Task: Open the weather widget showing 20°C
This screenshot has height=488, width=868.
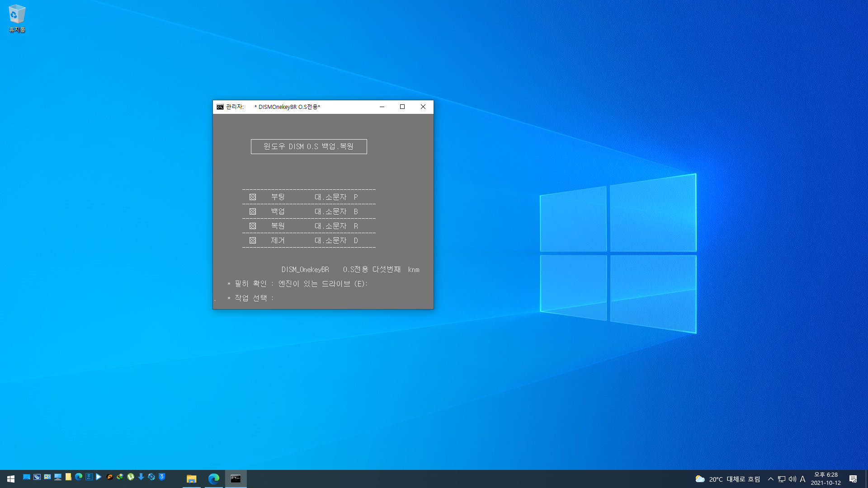Action: click(727, 479)
